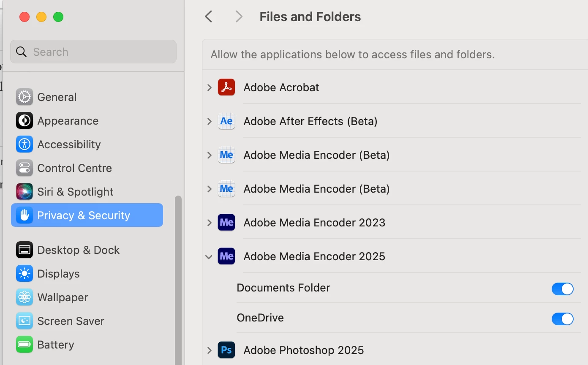Open Wallpaper settings
The height and width of the screenshot is (365, 588).
click(x=87, y=297)
